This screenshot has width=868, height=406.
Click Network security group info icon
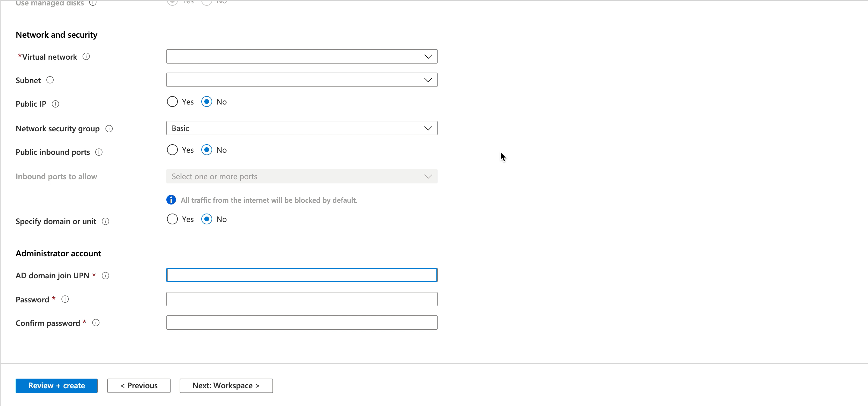109,129
